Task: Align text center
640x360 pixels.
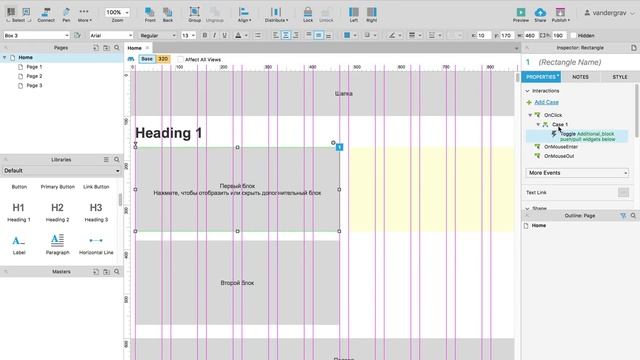Action: click(x=286, y=36)
